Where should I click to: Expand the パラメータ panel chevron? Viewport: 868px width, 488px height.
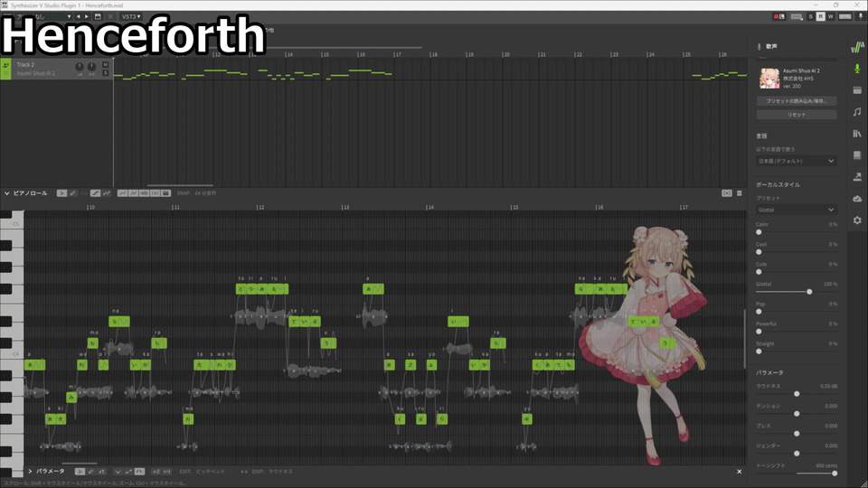30,472
